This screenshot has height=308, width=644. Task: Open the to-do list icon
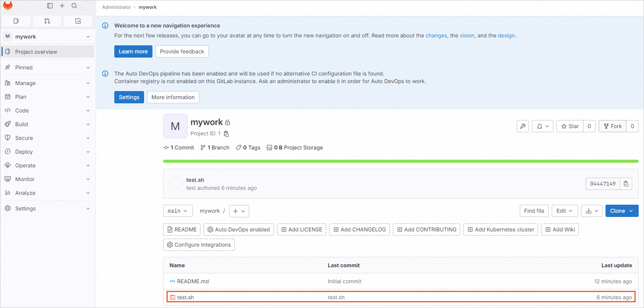(78, 21)
